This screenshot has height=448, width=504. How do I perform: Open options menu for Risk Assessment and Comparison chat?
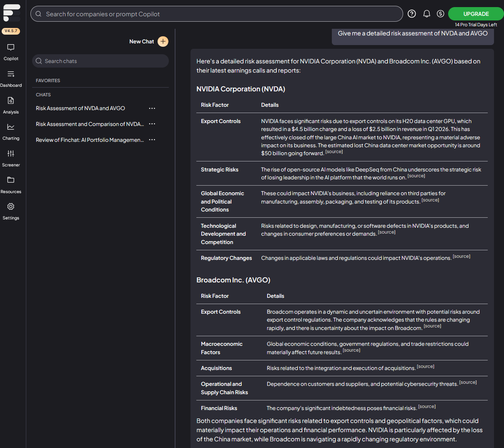152,124
